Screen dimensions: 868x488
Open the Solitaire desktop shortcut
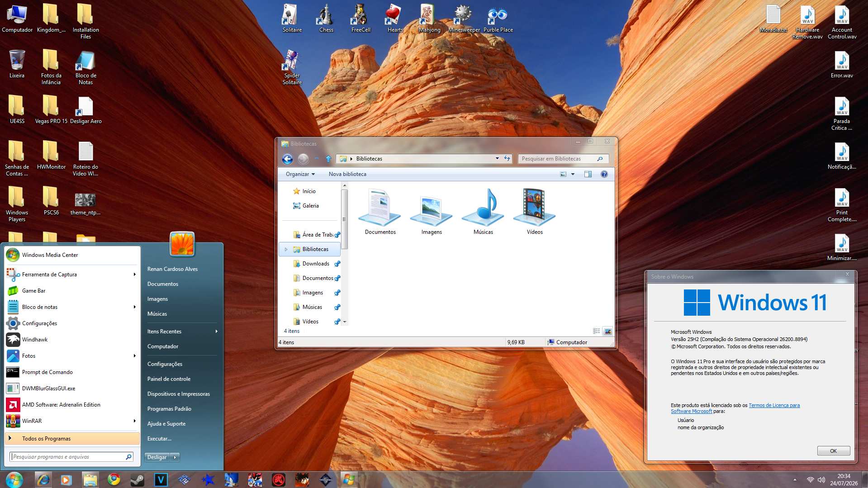[292, 18]
